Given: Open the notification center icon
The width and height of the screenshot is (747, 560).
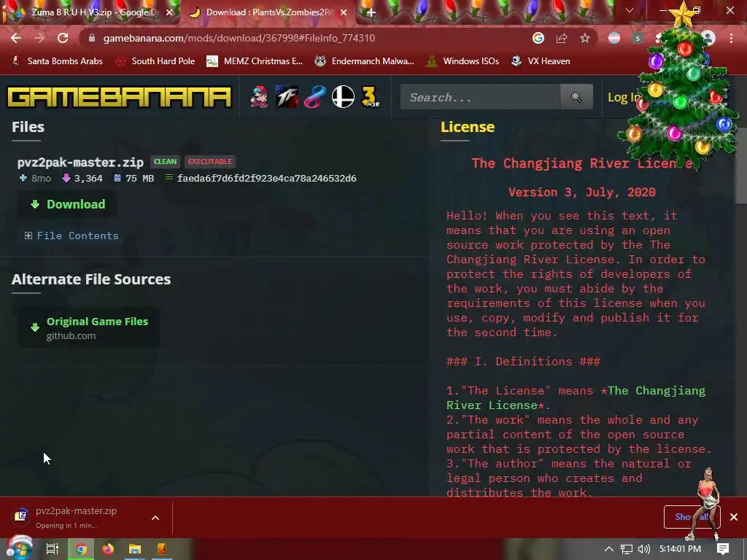Looking at the screenshot, I should 723,549.
